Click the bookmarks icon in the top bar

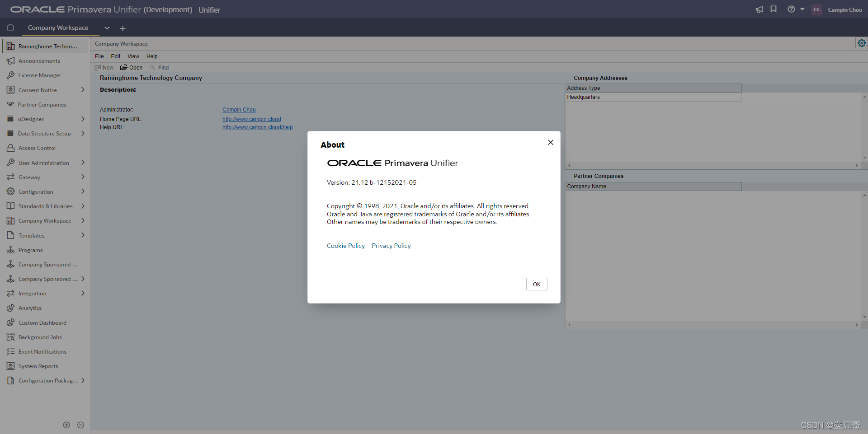[x=773, y=9]
